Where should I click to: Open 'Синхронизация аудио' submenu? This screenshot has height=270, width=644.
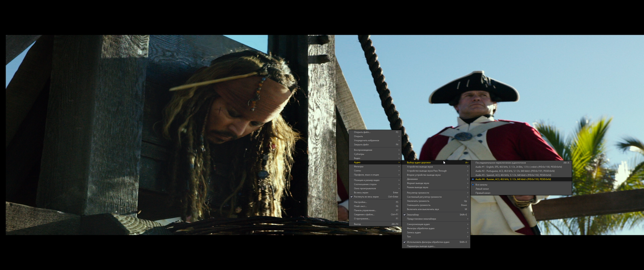point(418,224)
